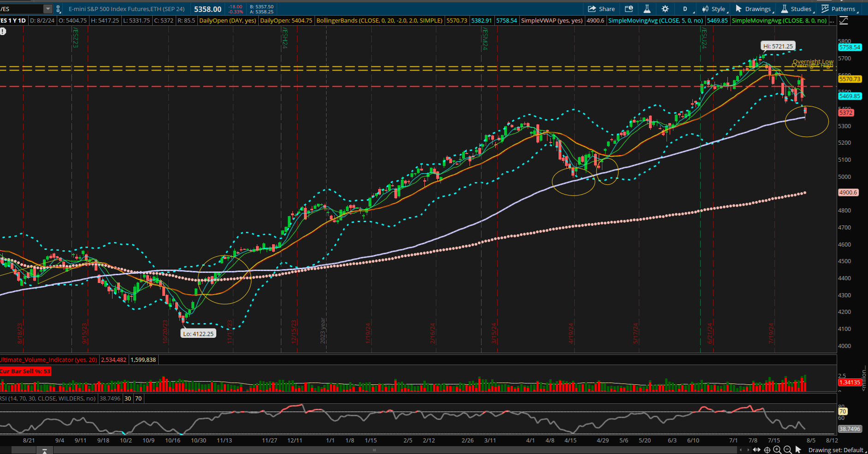Click the 1.34135 volume axis label
Screen dimensions: 868x454
click(x=850, y=382)
